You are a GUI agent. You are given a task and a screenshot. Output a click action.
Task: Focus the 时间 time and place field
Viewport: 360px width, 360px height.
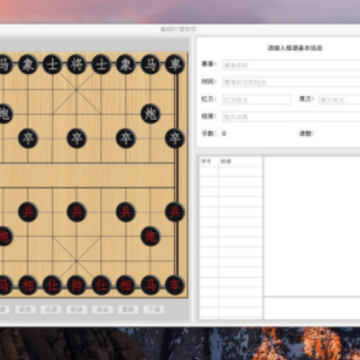(291, 82)
